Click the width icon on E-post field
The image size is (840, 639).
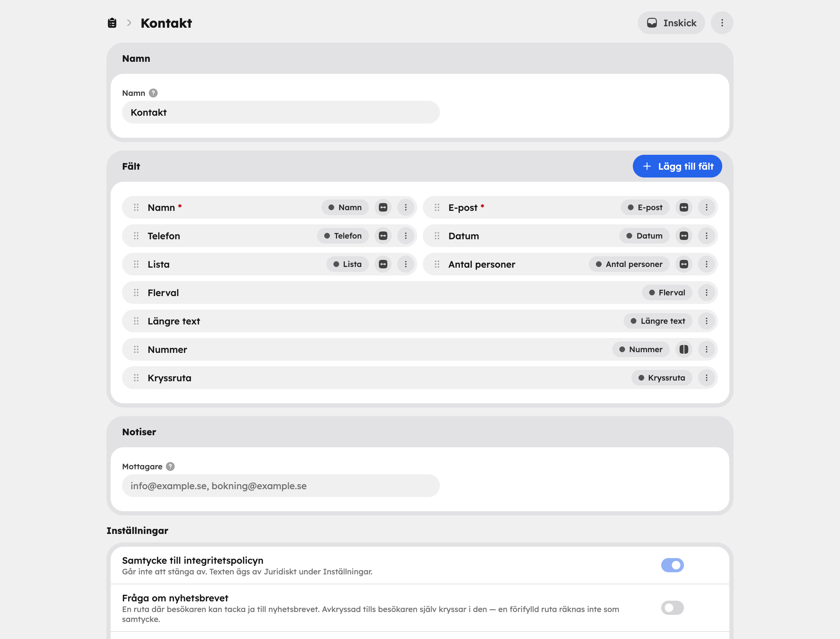[x=684, y=207]
